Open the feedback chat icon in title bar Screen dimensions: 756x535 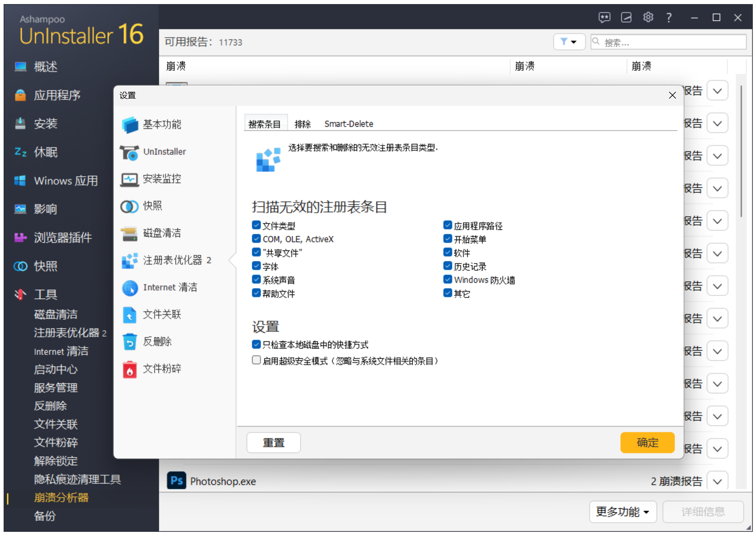click(604, 17)
